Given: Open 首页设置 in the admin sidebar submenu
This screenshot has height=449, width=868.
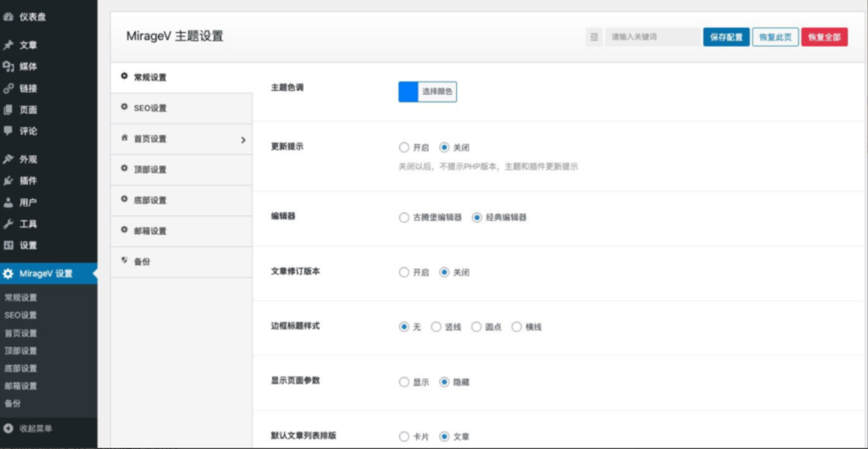Looking at the screenshot, I should click(x=20, y=333).
